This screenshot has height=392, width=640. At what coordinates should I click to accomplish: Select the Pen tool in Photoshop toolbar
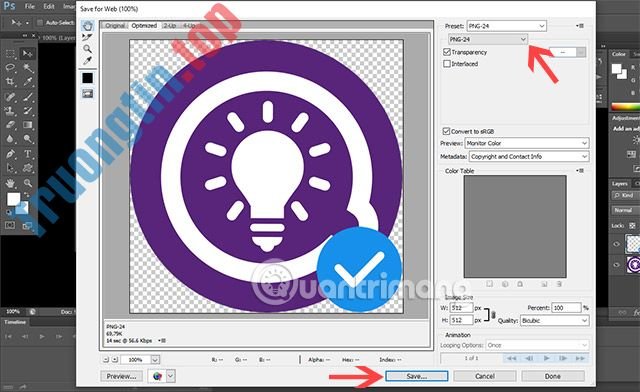click(x=10, y=154)
